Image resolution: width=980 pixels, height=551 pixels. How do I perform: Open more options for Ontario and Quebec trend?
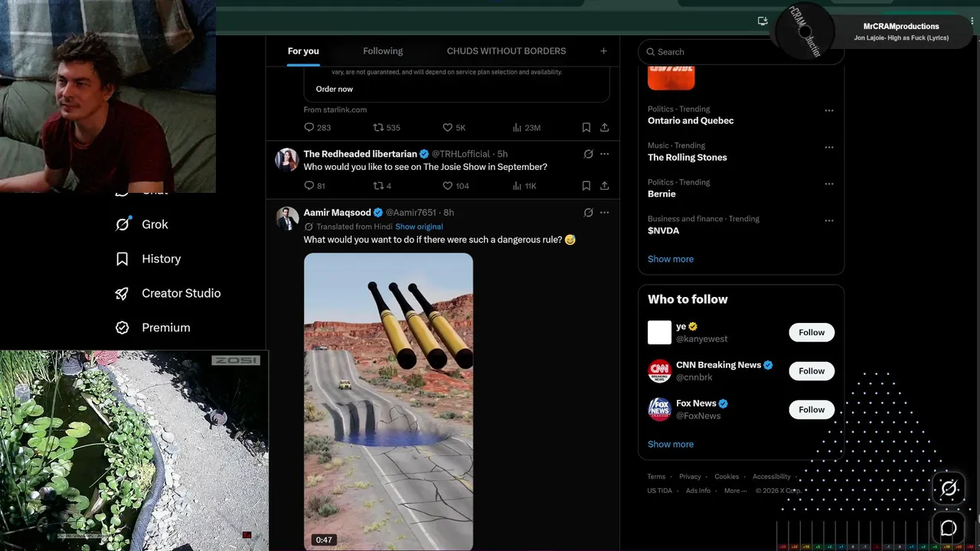(x=829, y=111)
